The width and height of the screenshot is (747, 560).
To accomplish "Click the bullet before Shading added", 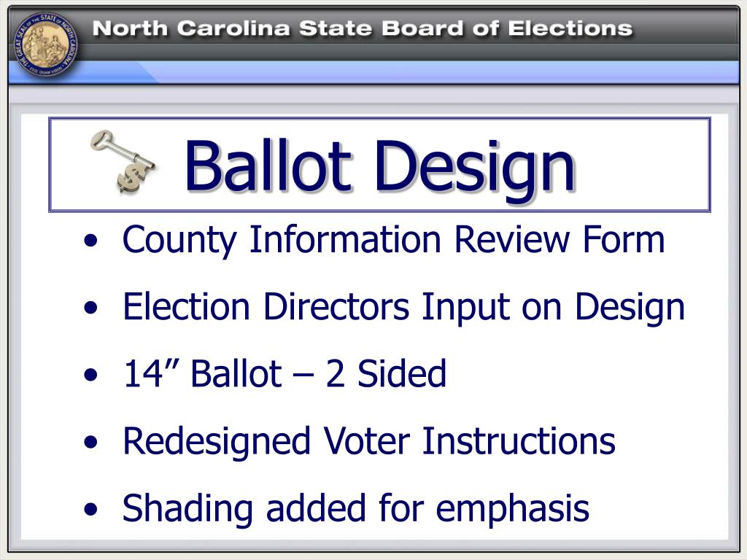I will (x=90, y=510).
